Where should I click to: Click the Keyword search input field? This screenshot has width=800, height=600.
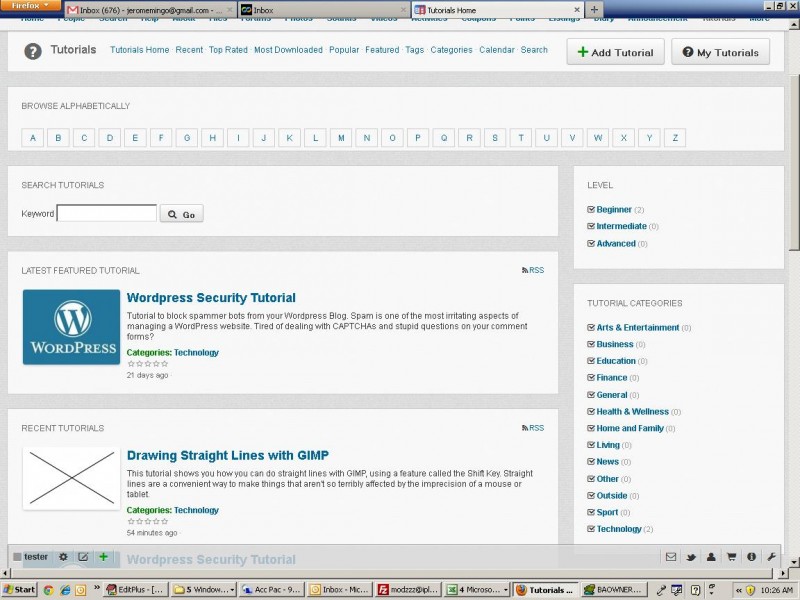tap(107, 213)
